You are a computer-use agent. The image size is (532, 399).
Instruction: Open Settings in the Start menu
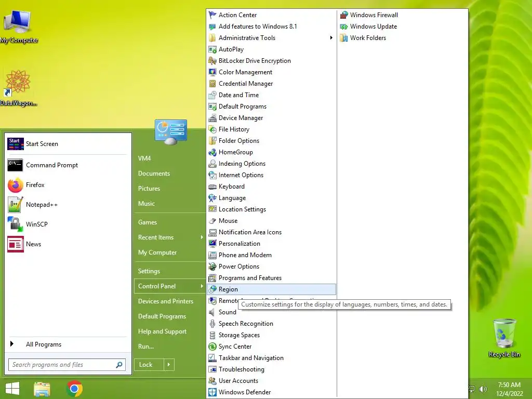(x=149, y=271)
